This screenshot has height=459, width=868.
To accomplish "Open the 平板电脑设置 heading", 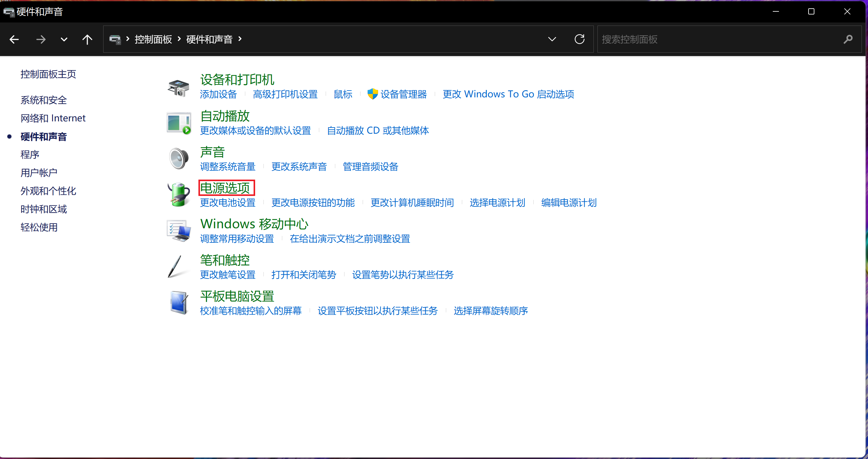I will (237, 296).
